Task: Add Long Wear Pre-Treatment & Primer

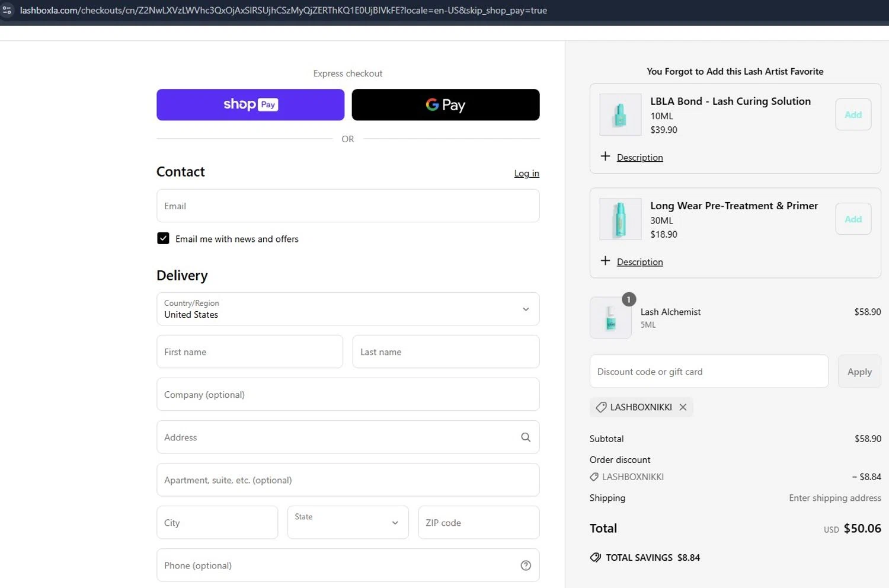Action: click(853, 219)
